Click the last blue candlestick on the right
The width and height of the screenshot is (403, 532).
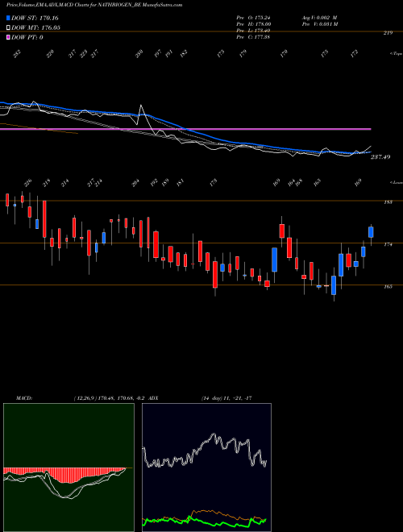click(371, 232)
